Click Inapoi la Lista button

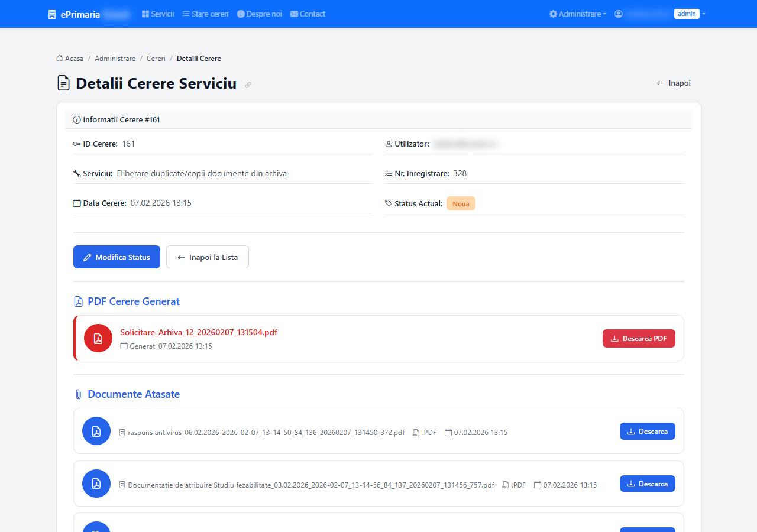(x=208, y=257)
